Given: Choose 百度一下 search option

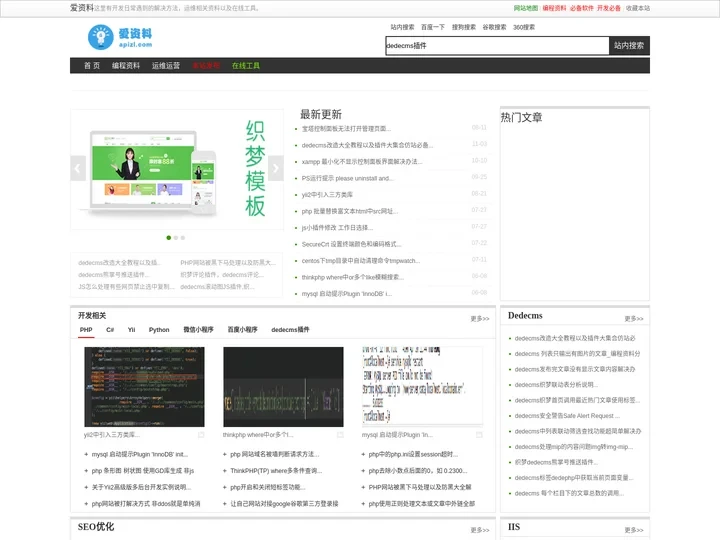Looking at the screenshot, I should click(433, 27).
